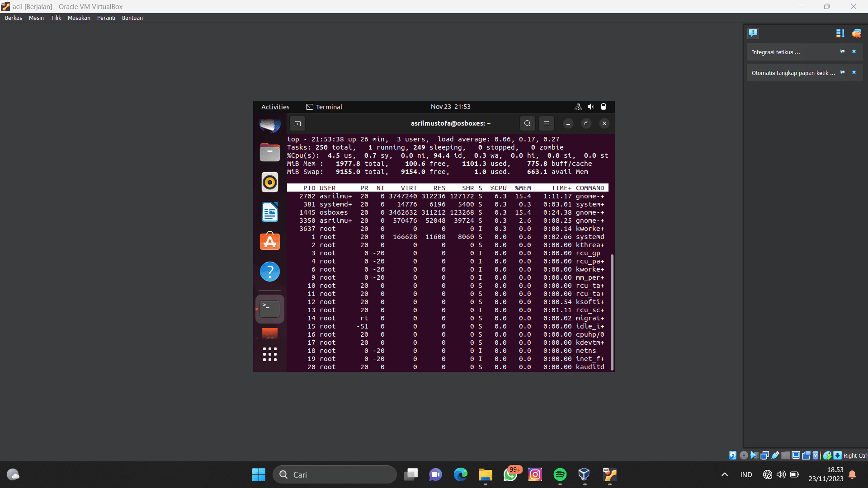Click the network status icon in Ubuntu bar
Screen dimensions: 868x488
(x=578, y=107)
